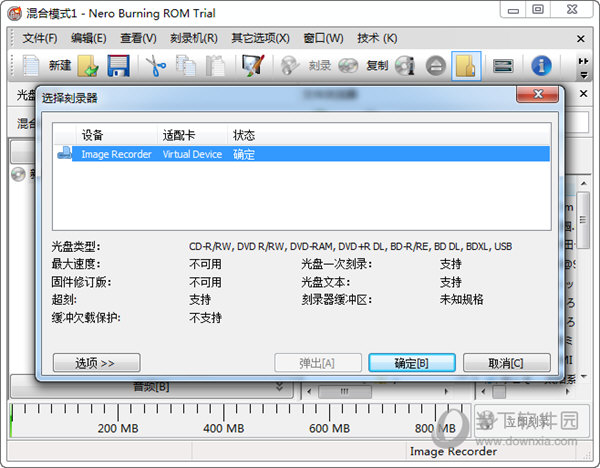The height and width of the screenshot is (468, 600).
Task: Click the middle scrollbar right arrow
Action: [x=446, y=391]
